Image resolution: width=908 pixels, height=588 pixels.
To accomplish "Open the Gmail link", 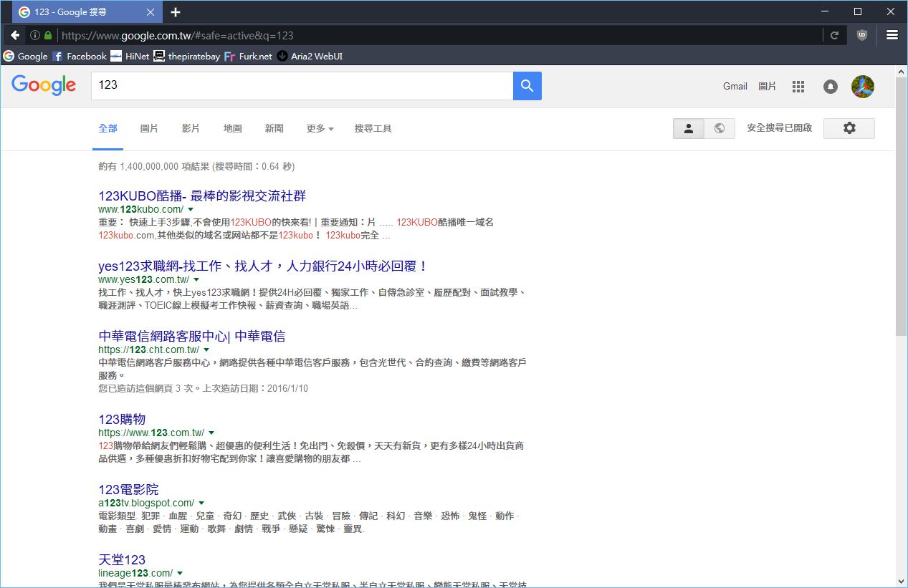I will pyautogui.click(x=735, y=87).
